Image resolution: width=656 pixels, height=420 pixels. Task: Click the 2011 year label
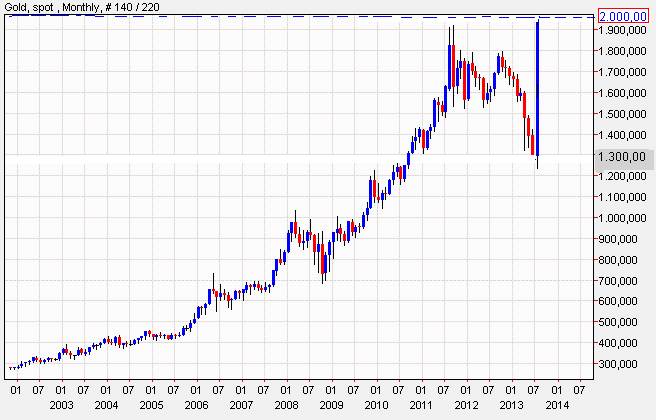[421, 405]
